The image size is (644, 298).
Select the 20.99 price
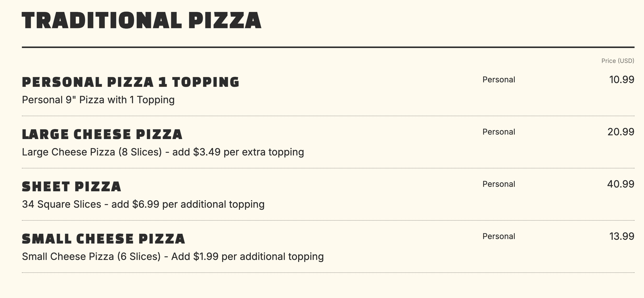point(621,132)
